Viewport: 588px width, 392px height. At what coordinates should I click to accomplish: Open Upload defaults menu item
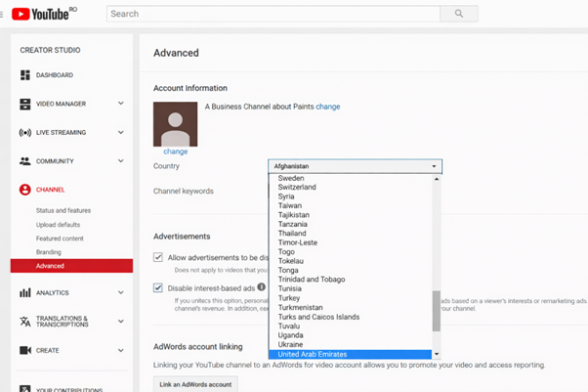pyautogui.click(x=59, y=225)
